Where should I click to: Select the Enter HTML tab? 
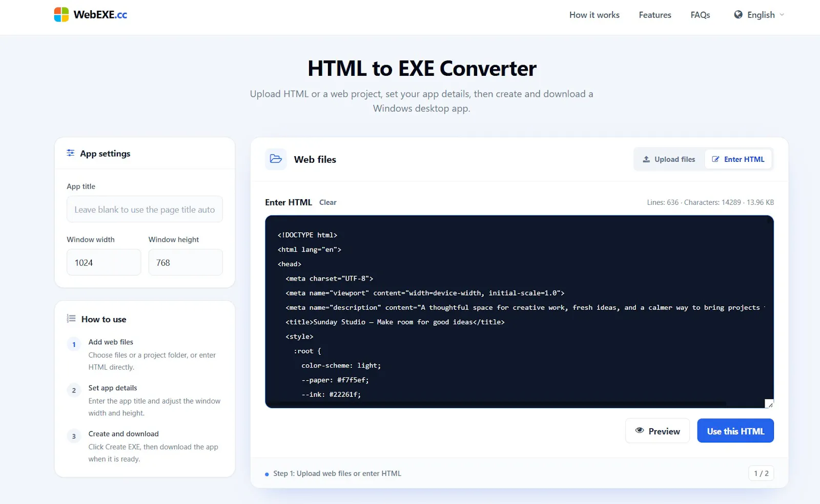[x=738, y=159]
